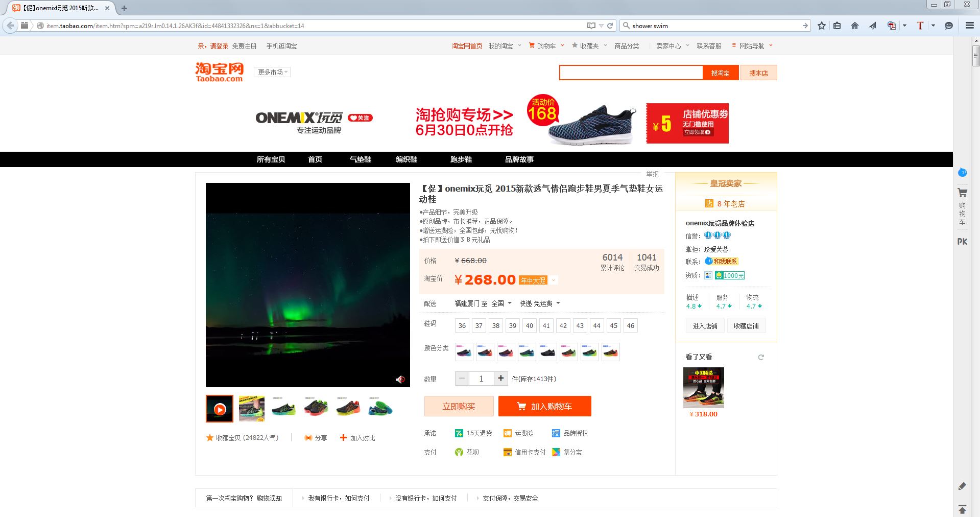
Task: Expand the 年中大促 price promotion arrow
Action: (554, 280)
